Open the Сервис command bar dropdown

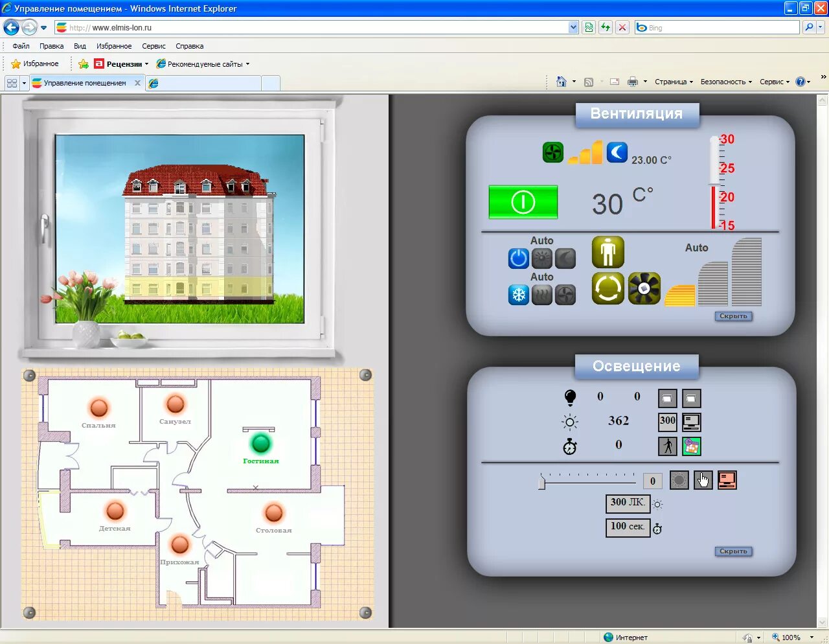point(775,82)
